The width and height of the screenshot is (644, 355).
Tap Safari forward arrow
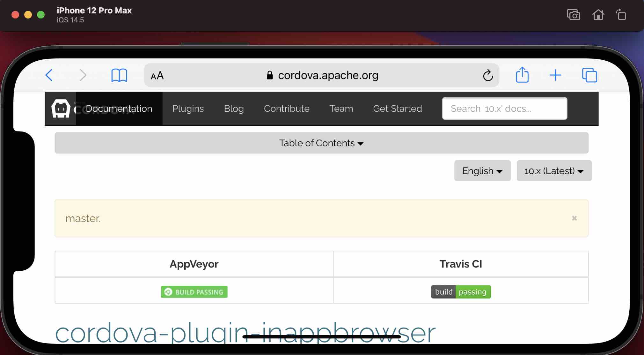tap(83, 75)
